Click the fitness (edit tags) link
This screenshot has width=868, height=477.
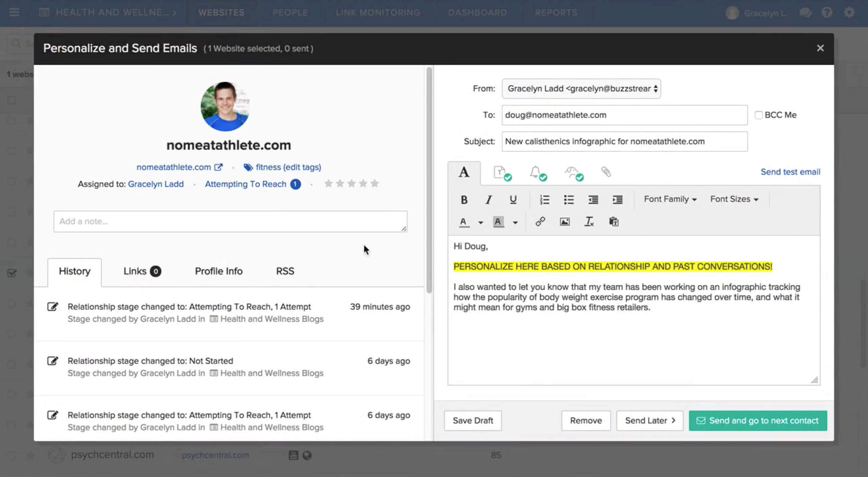coord(282,167)
